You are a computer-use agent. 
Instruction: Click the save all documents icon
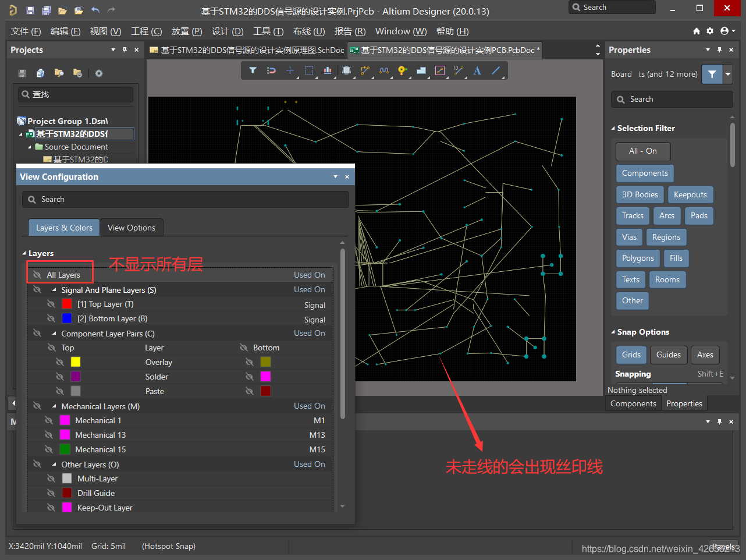47,10
